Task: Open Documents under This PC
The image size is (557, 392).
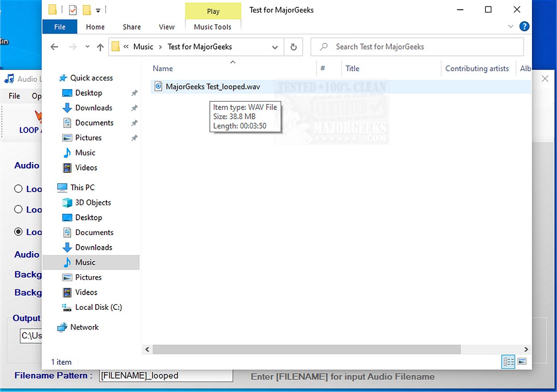Action: click(94, 232)
